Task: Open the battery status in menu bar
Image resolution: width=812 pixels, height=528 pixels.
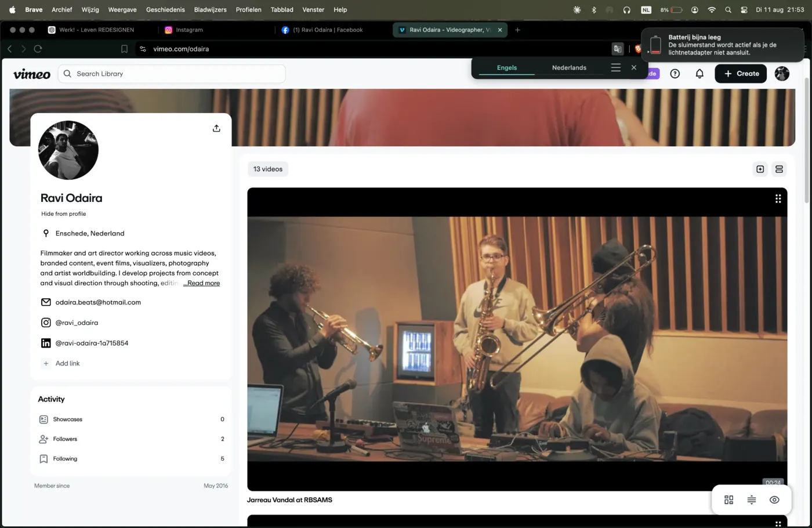Action: coord(671,10)
